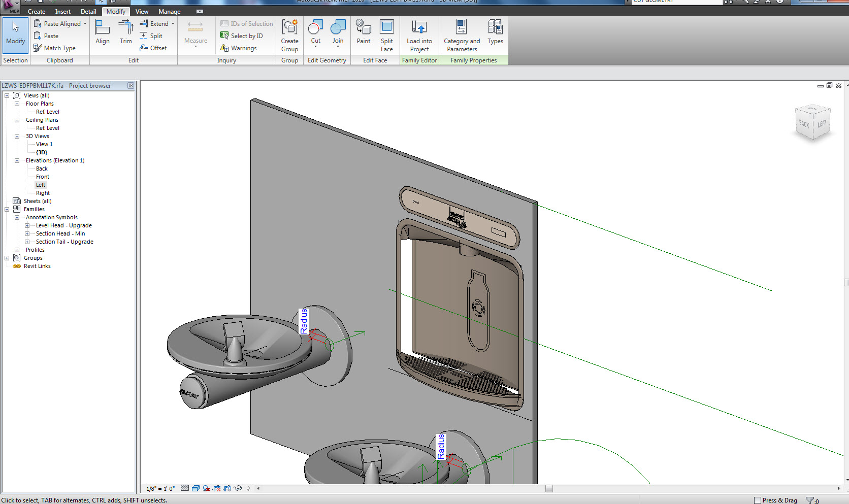
Task: Collapse the Elevations (Elevation 1) node
Action: tap(17, 160)
